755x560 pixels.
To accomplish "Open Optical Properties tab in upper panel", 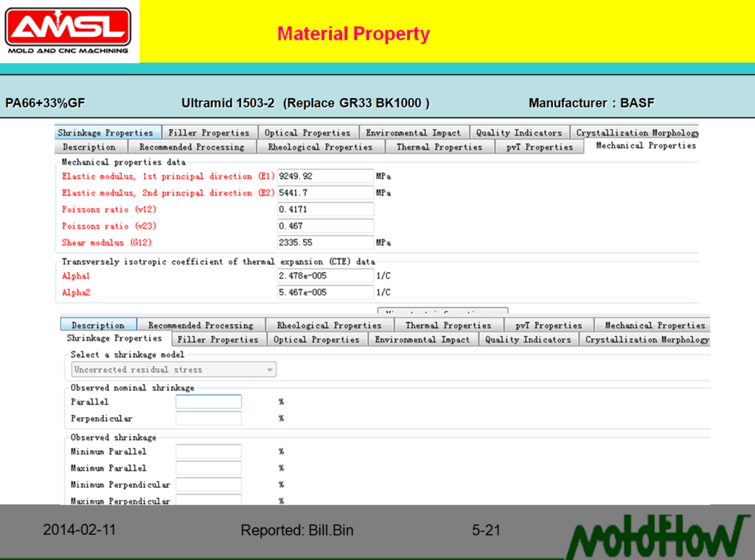I will tap(307, 133).
